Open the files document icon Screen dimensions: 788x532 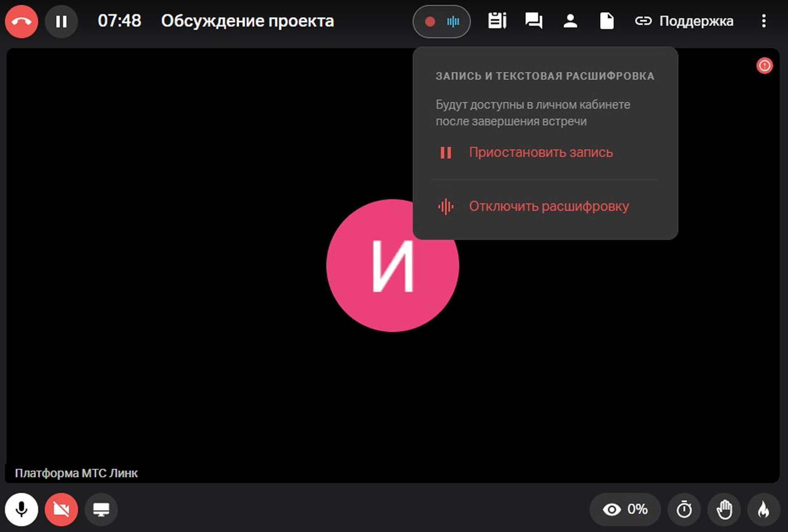pos(607,21)
